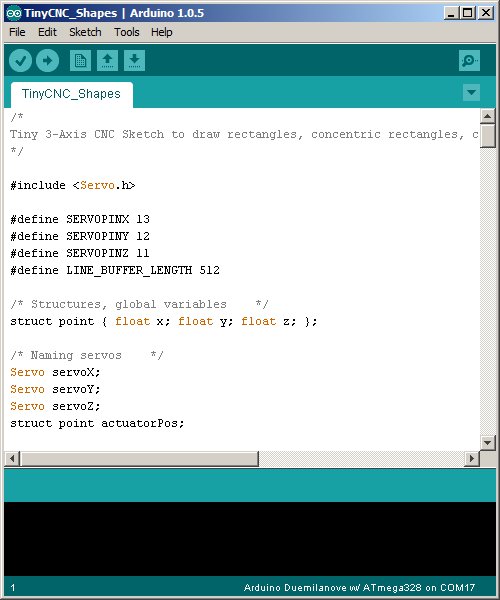Open the Tools menu
Screen dimensions: 500x600
point(127,32)
